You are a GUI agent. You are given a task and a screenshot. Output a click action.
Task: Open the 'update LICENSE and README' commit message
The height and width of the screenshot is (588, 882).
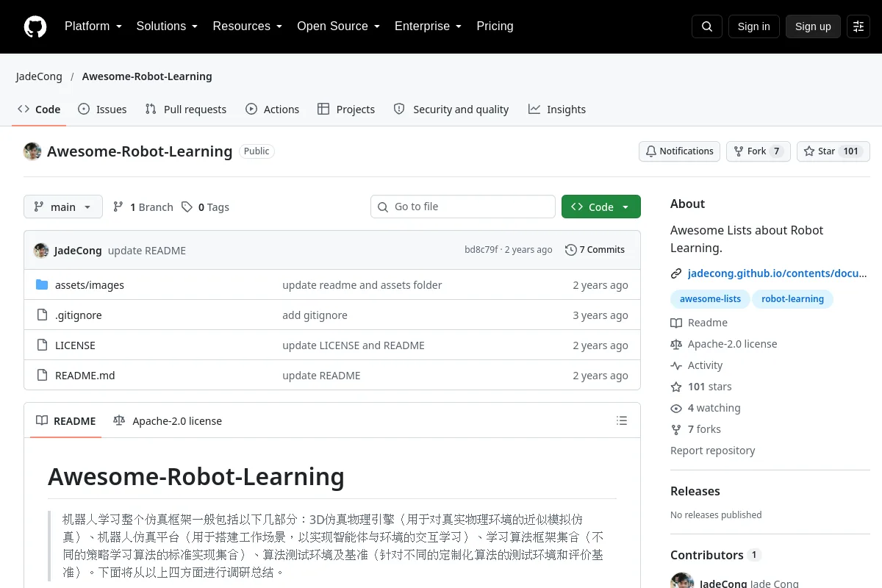[354, 345]
